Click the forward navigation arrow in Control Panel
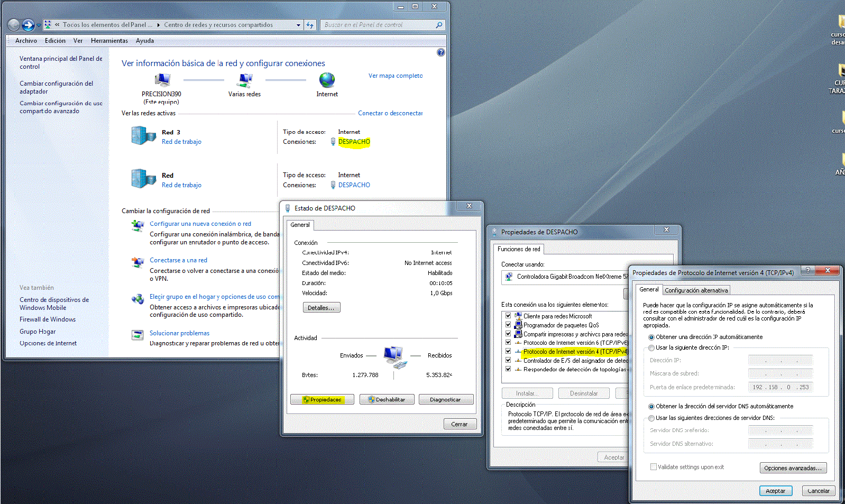The image size is (845, 504). [28, 25]
